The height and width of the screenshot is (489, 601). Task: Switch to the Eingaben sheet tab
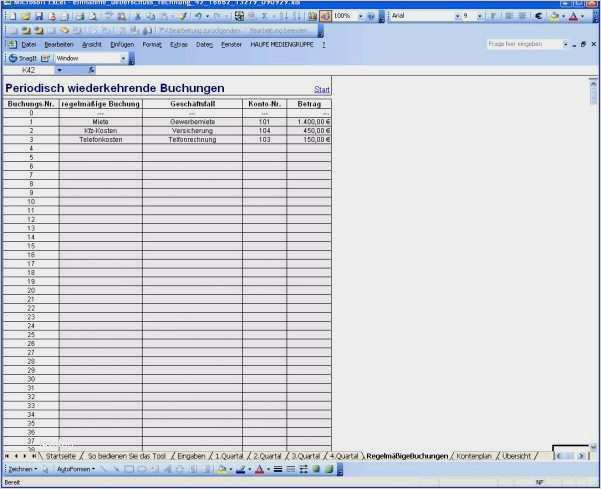click(x=191, y=456)
